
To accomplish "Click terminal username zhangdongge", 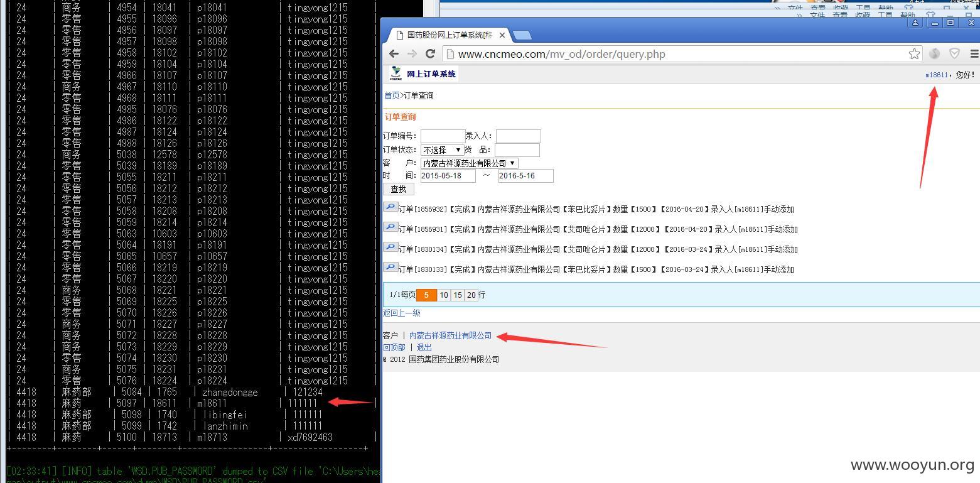I will pos(230,392).
